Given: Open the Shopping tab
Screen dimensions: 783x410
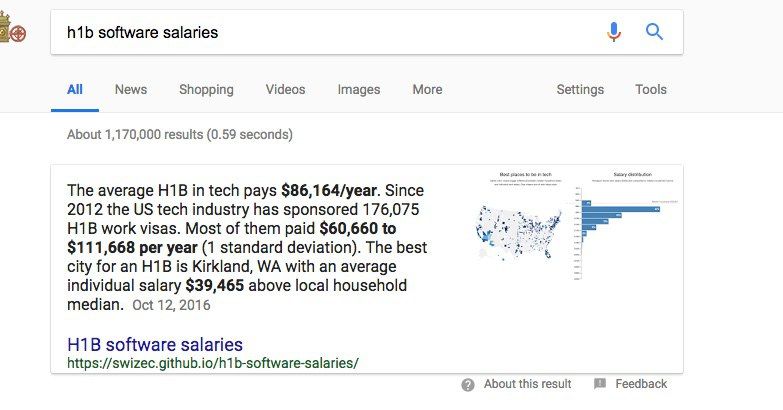Looking at the screenshot, I should tap(206, 90).
